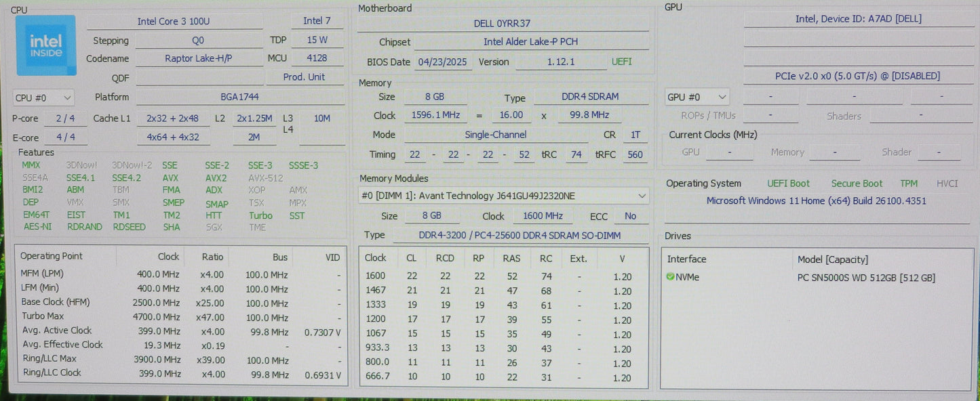Select Microsoft Windows 11 Home build text

(x=817, y=201)
